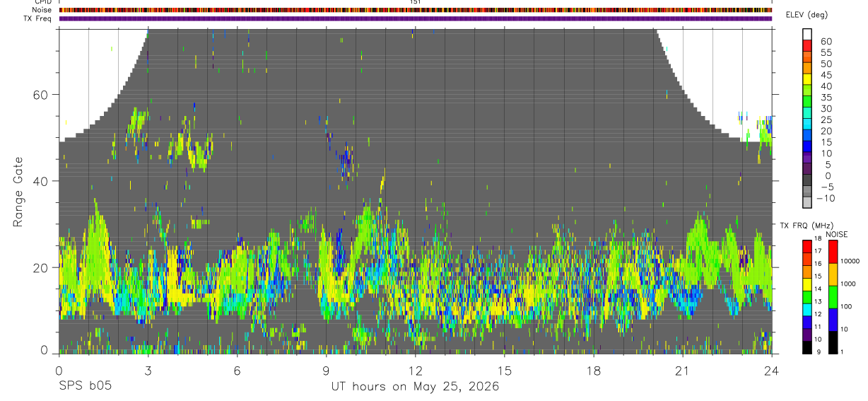Click the black 9 MHz TX frequency swatch
The image size is (868, 401).
807,347
